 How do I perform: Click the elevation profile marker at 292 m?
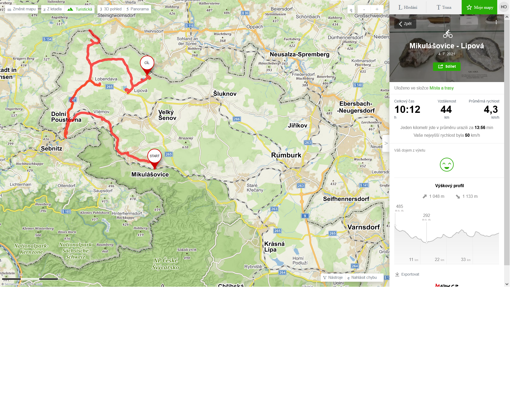pyautogui.click(x=427, y=242)
